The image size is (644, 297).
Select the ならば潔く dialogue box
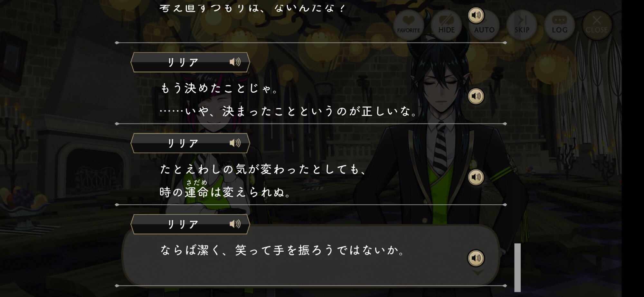pos(311,256)
